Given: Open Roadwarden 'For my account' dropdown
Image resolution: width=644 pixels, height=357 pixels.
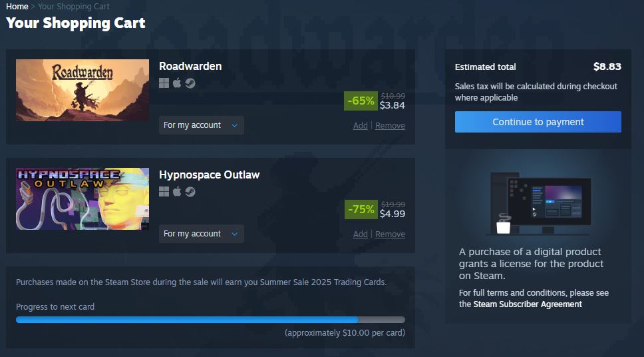Looking at the screenshot, I should [201, 125].
